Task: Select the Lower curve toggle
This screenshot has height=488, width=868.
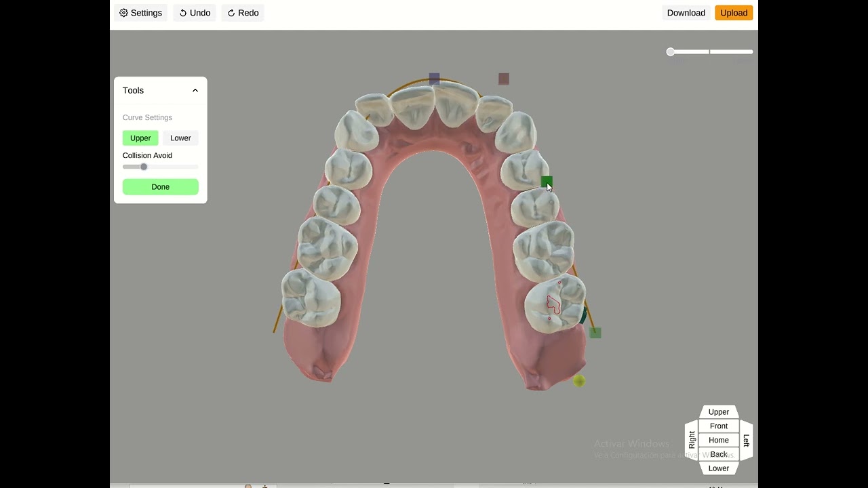Action: point(180,138)
